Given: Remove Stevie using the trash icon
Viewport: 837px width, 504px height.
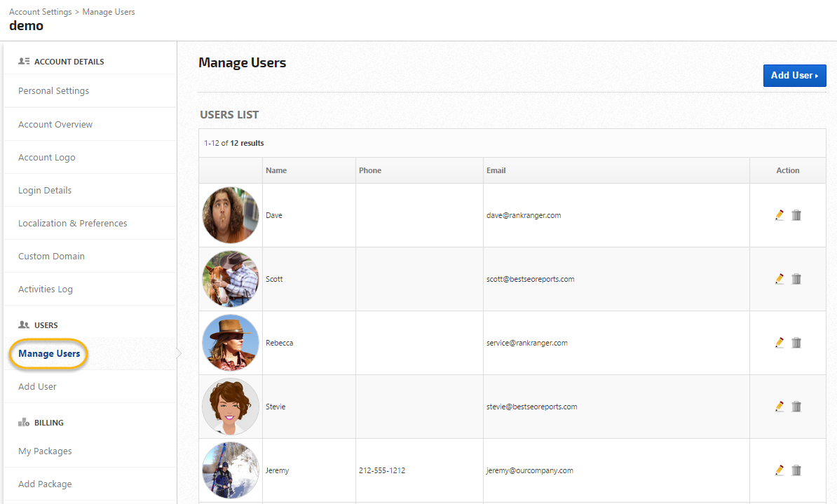Looking at the screenshot, I should pyautogui.click(x=796, y=407).
